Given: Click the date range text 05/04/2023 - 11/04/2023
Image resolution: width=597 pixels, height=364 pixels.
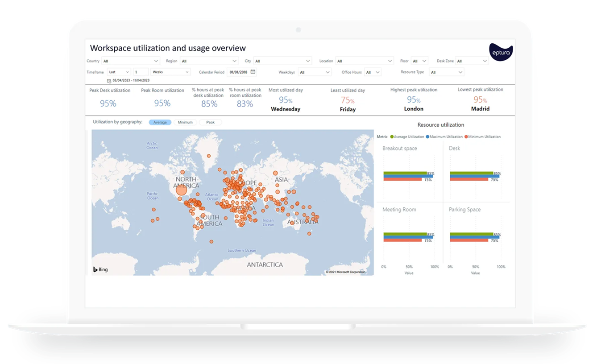Looking at the screenshot, I should [131, 81].
